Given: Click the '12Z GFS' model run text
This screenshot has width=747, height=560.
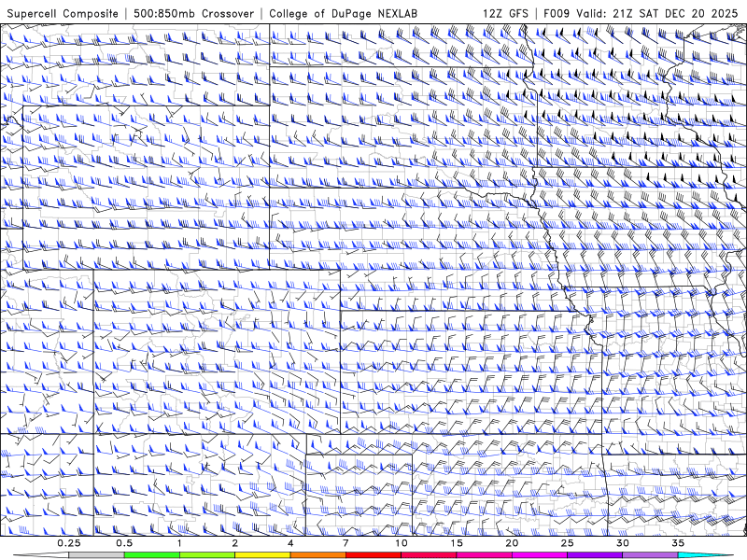Looking at the screenshot, I should tap(505, 13).
